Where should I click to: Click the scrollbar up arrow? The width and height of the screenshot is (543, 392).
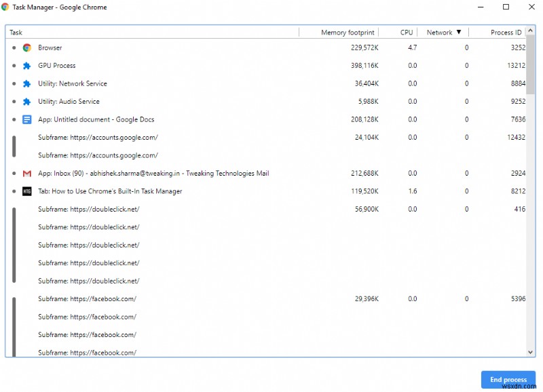pos(530,31)
